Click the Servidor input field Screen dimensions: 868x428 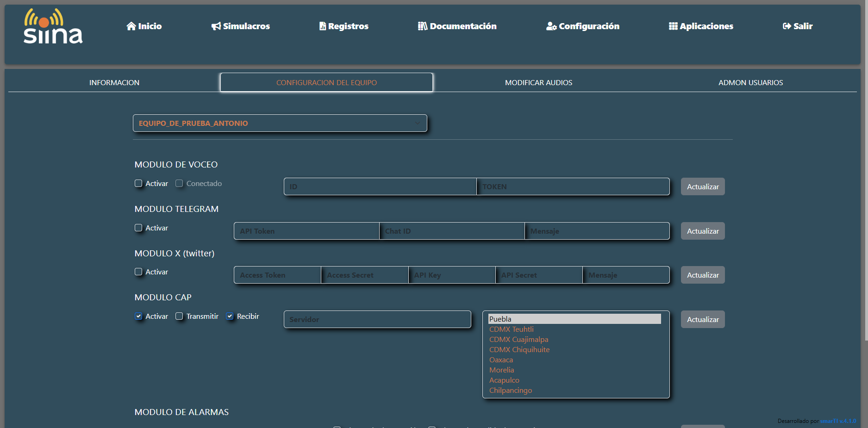click(x=377, y=319)
